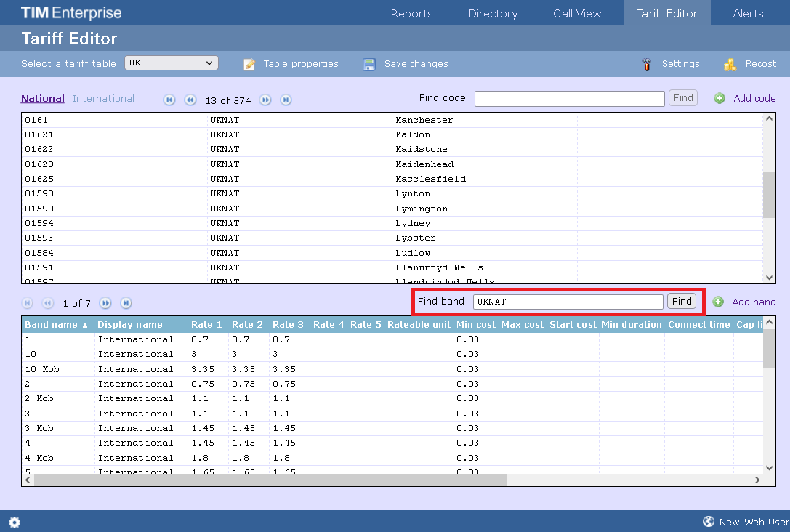
Task: Switch to the National codes tab
Action: tap(43, 98)
